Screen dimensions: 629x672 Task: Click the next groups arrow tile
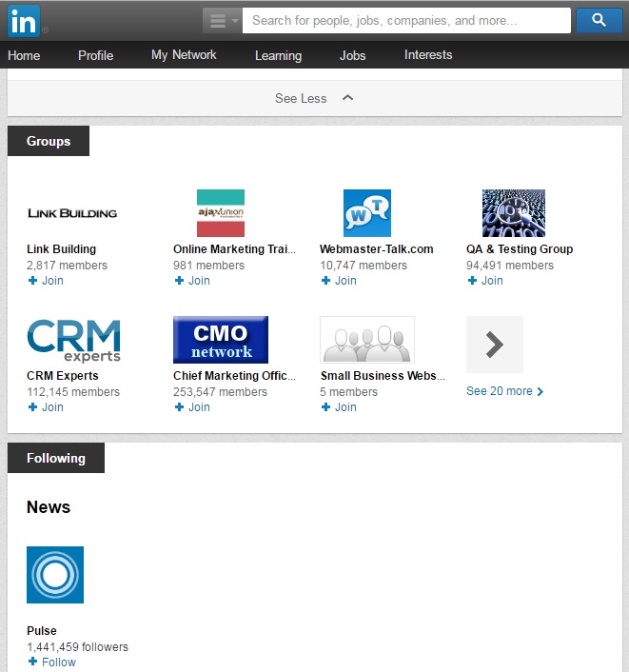pos(495,345)
